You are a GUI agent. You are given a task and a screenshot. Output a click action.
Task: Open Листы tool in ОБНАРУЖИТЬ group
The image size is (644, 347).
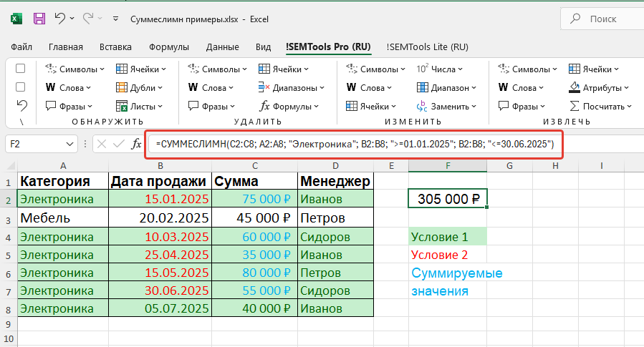140,107
